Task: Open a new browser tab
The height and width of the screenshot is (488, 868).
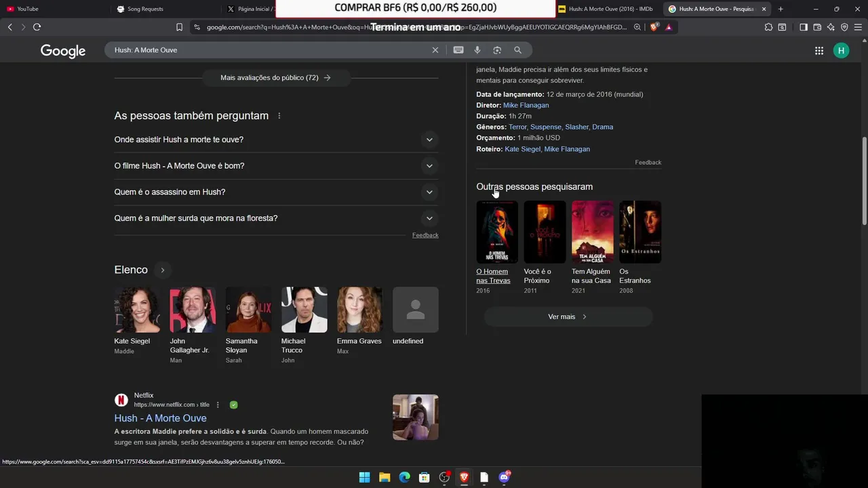Action: 781,9
